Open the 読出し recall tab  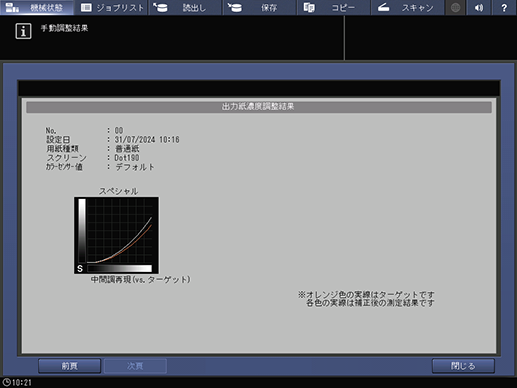coord(185,7)
